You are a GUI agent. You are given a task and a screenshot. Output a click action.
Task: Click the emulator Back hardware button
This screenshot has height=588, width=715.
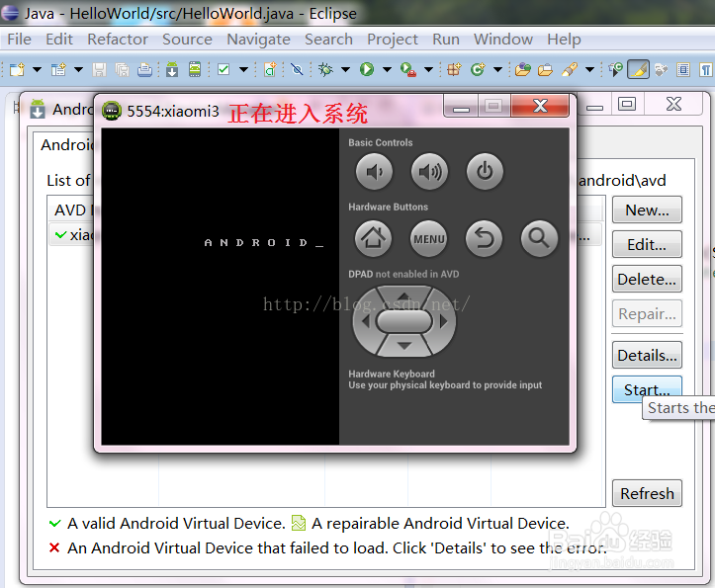[485, 238]
